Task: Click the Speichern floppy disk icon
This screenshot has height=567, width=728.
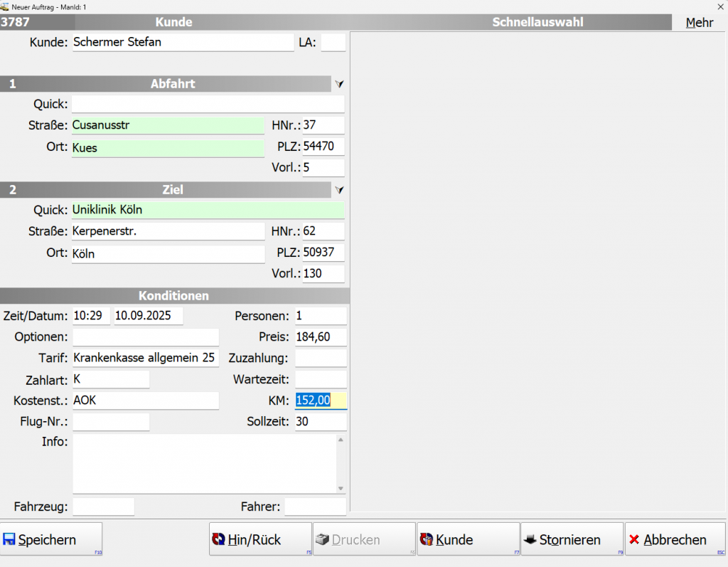Action: pyautogui.click(x=10, y=540)
